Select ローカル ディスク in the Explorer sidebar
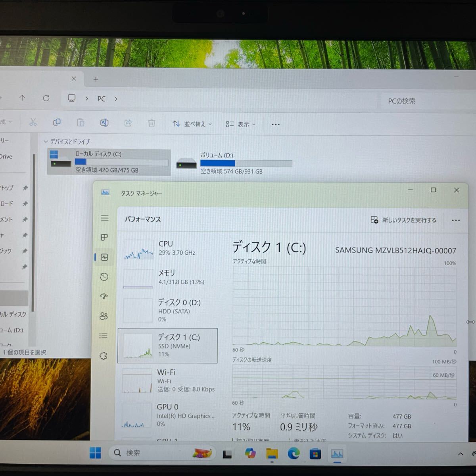Viewport: 476px width, 476px height. coord(13,314)
